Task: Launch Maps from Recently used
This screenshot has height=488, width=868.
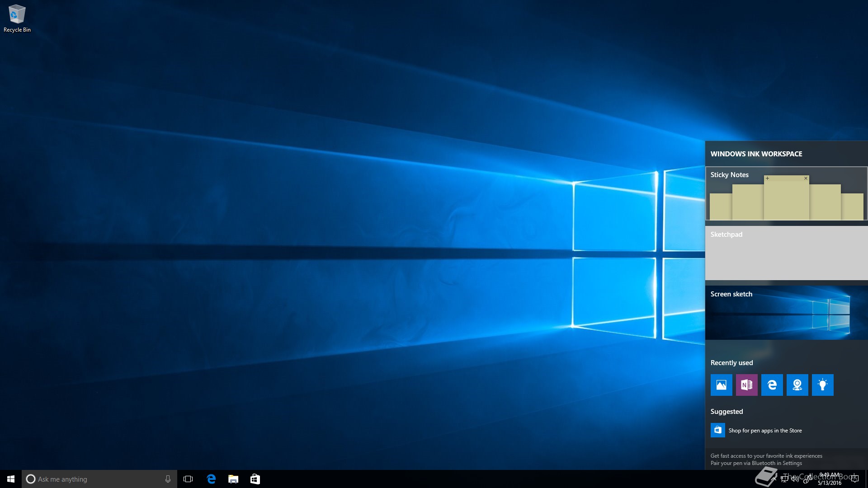Action: point(797,385)
